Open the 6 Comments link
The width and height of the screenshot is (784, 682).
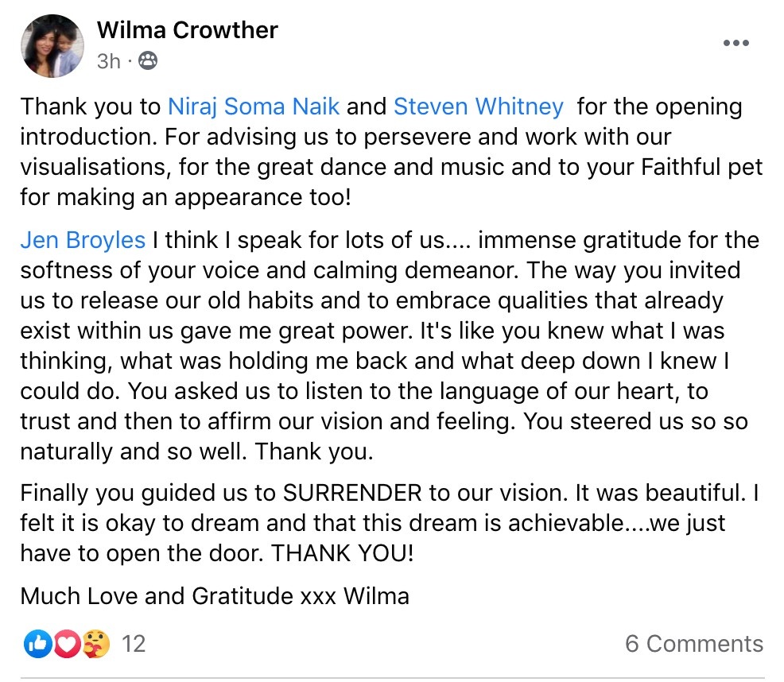(x=693, y=643)
